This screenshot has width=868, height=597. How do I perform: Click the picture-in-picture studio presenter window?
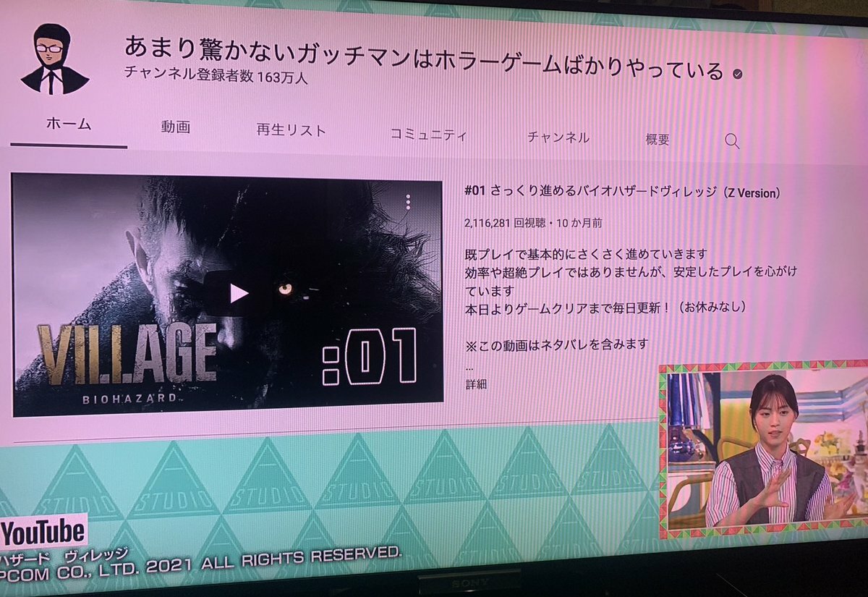coord(763,449)
